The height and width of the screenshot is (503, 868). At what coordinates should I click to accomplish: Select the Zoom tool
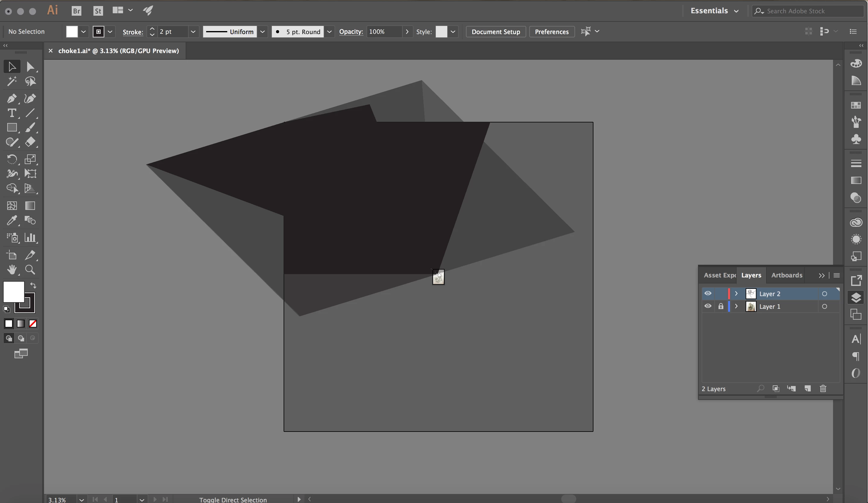[30, 270]
